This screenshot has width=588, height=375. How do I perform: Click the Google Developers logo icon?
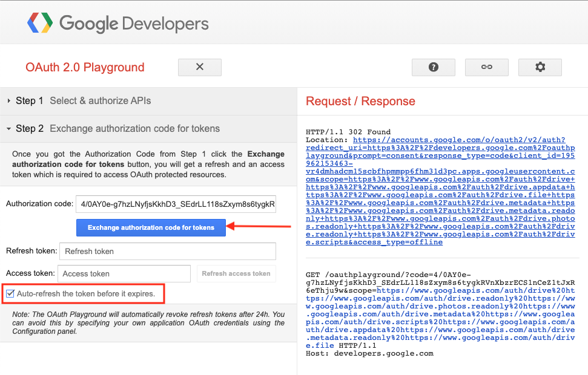[40, 23]
